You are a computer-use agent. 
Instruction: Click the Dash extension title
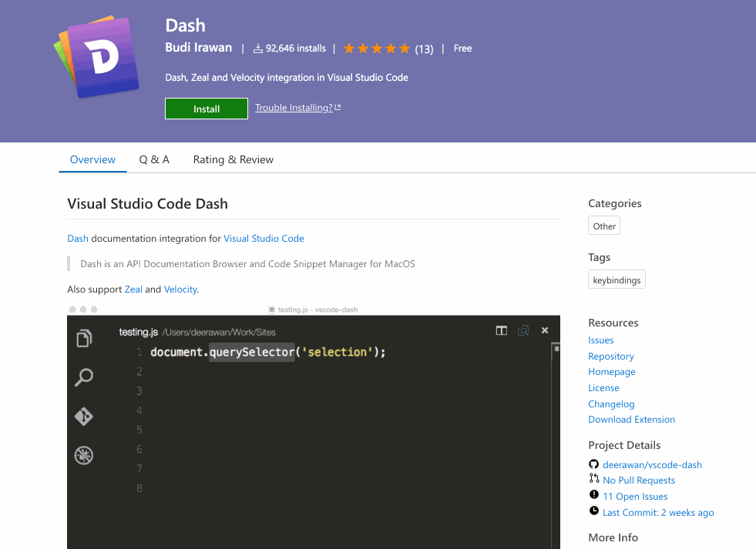[185, 25]
